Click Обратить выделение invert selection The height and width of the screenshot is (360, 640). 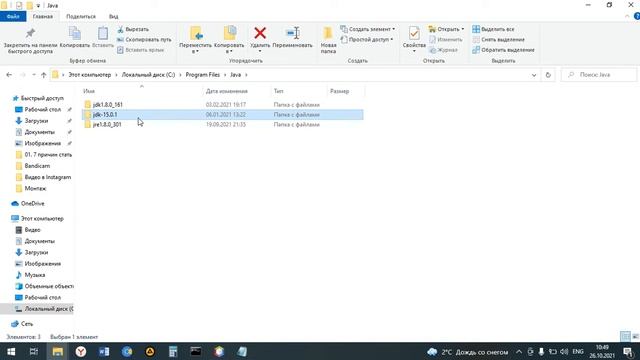pos(503,50)
